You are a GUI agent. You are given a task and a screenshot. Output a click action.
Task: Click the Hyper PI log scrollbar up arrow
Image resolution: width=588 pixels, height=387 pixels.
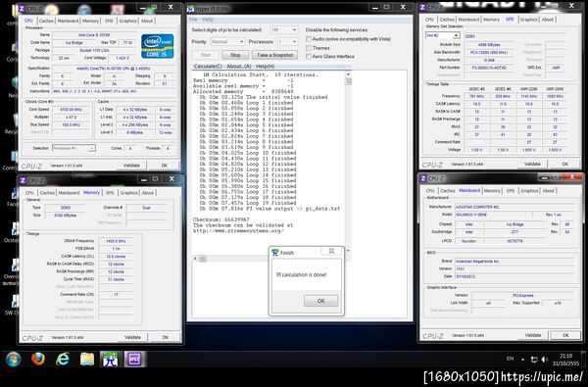[348, 74]
